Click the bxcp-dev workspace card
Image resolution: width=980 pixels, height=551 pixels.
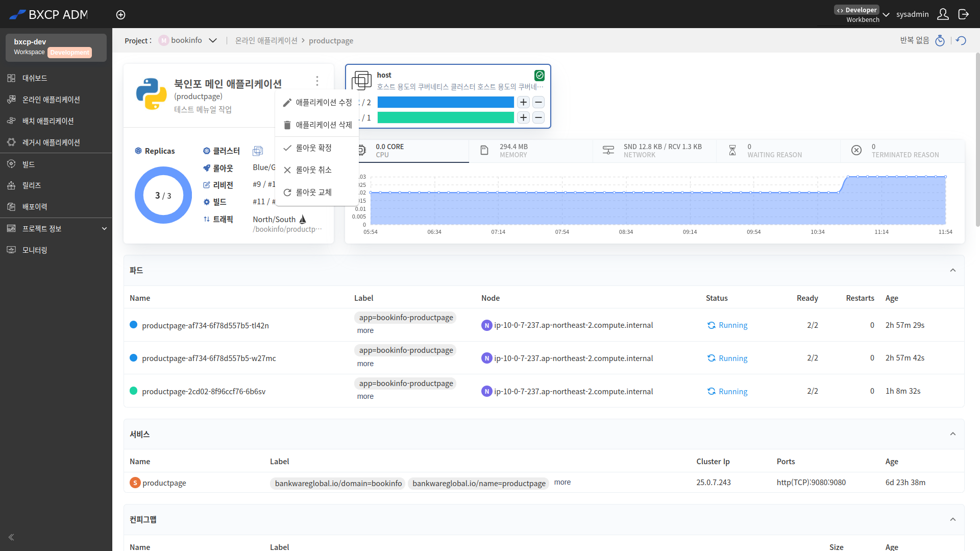[56, 47]
